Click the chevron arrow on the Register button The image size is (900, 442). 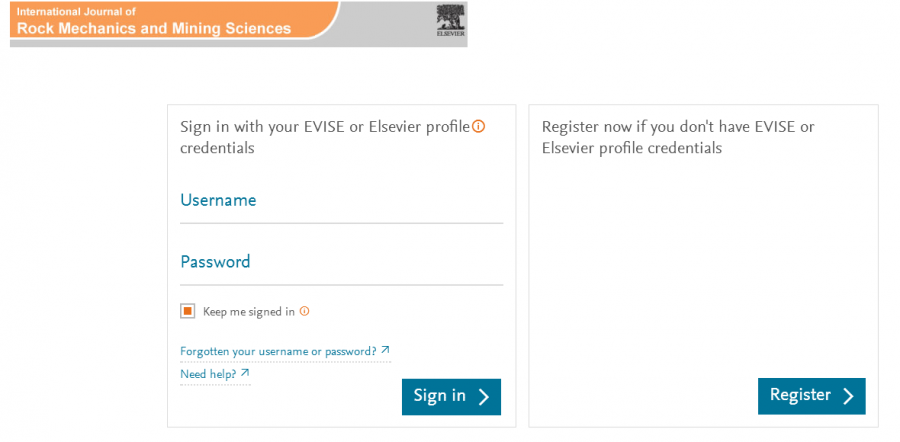(x=848, y=396)
